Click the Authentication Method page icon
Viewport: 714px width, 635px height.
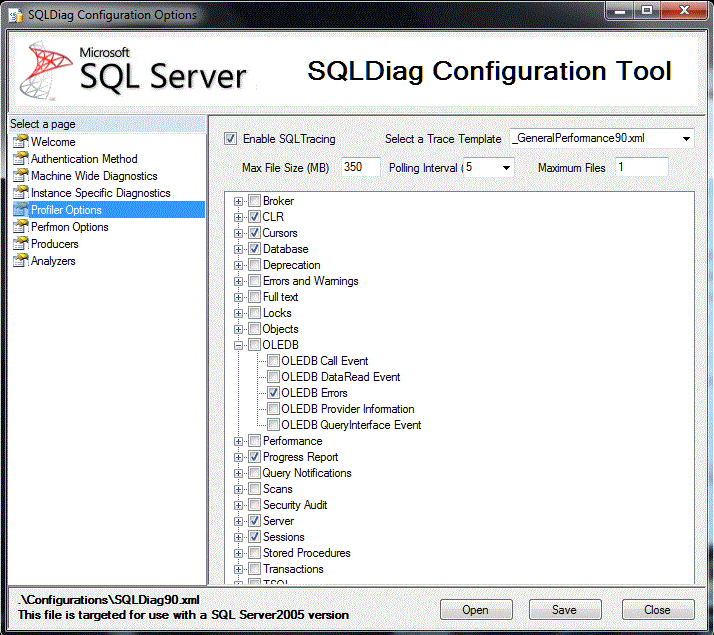[x=20, y=158]
